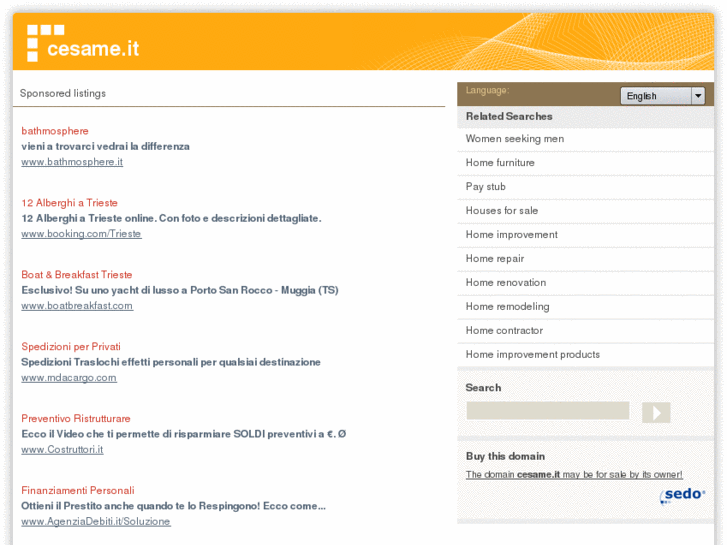
Task: Open the Finanziamenti Personali listing
Action: pos(78,490)
